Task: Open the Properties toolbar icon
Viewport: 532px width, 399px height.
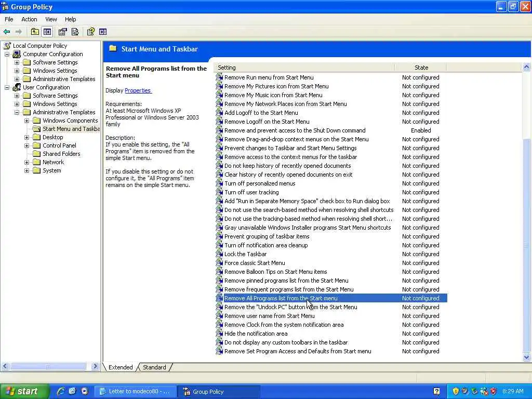Action: 62,32
